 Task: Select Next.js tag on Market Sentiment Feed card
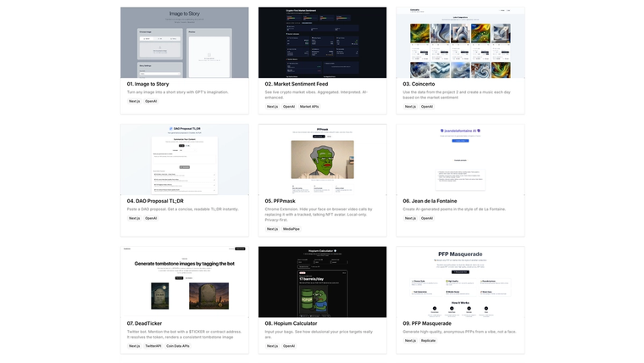[272, 107]
